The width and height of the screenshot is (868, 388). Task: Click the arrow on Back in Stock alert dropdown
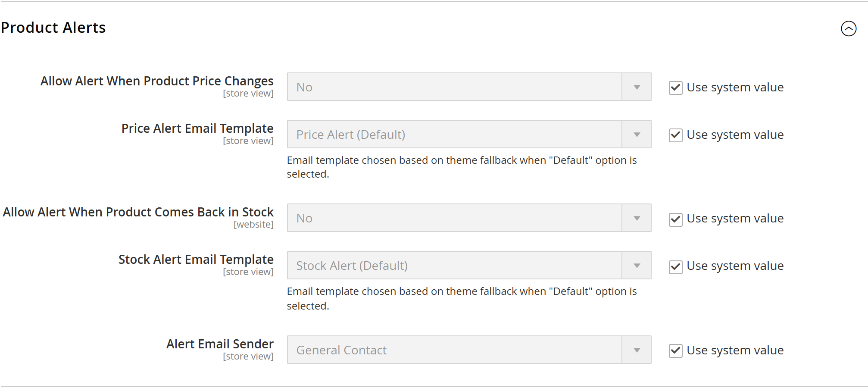pos(637,218)
